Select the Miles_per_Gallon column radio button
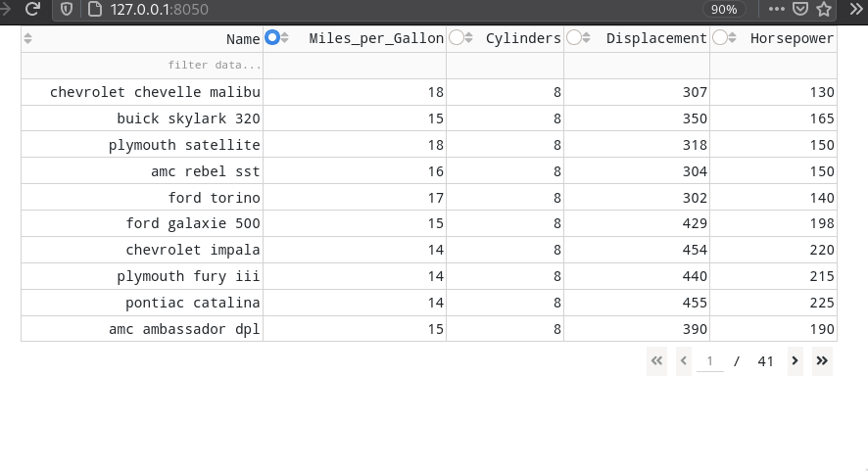Screen dimensions: 868x472 click(271, 37)
